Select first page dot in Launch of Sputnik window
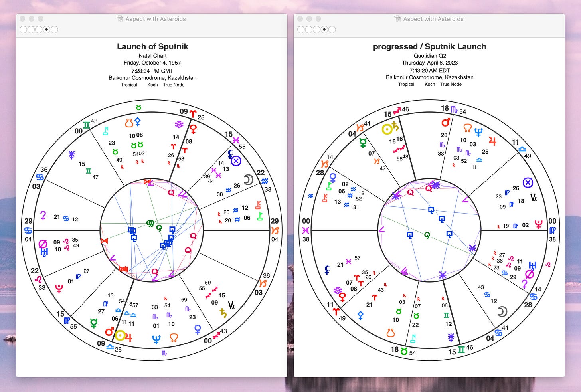 click(x=23, y=29)
